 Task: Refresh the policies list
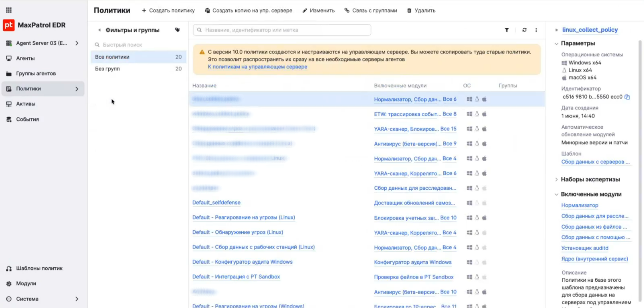click(x=524, y=30)
